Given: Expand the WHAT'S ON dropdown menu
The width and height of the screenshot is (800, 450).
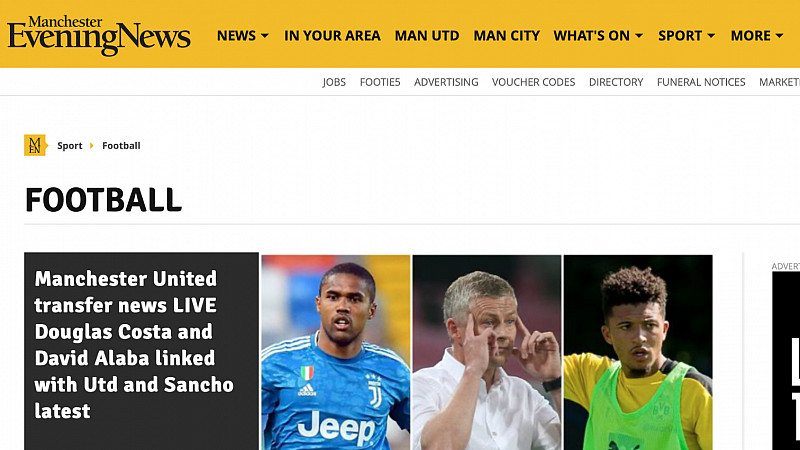Looking at the screenshot, I should pyautogui.click(x=598, y=36).
